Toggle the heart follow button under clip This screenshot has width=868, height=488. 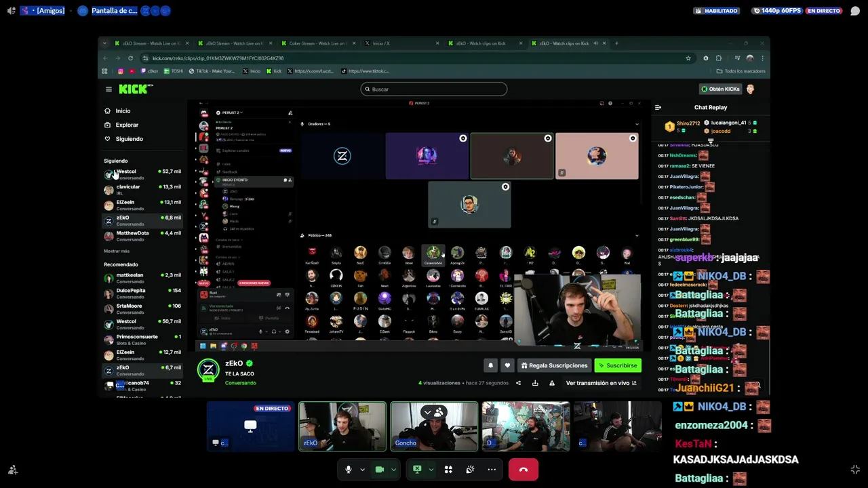(507, 365)
